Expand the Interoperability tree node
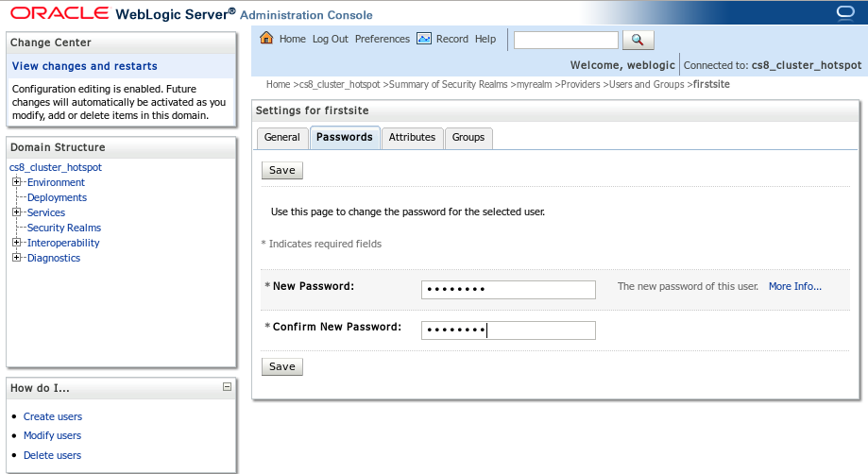Image resolution: width=868 pixels, height=474 pixels. tap(17, 243)
